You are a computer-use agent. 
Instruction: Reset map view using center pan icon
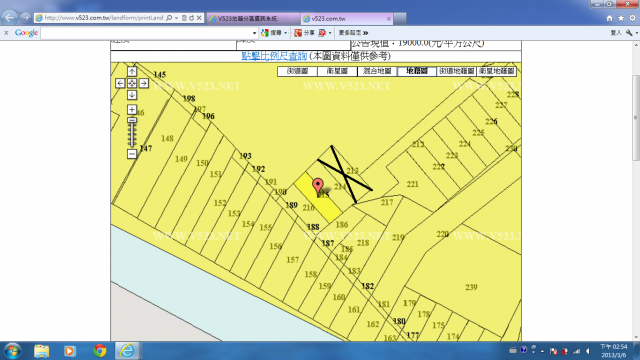pos(132,83)
